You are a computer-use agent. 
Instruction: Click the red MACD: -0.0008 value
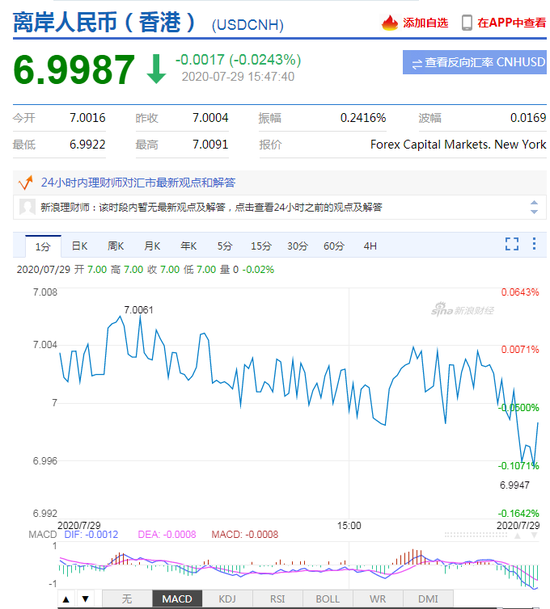coord(245,534)
